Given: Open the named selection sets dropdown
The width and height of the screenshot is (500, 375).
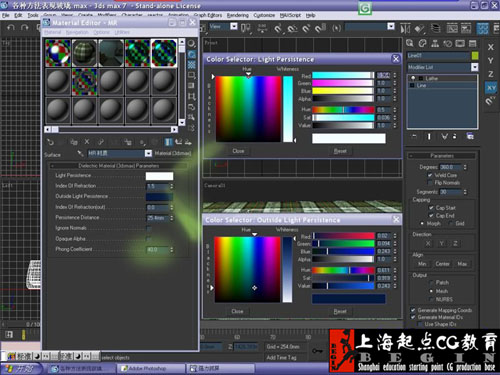Looking at the screenshot, I should 391,26.
